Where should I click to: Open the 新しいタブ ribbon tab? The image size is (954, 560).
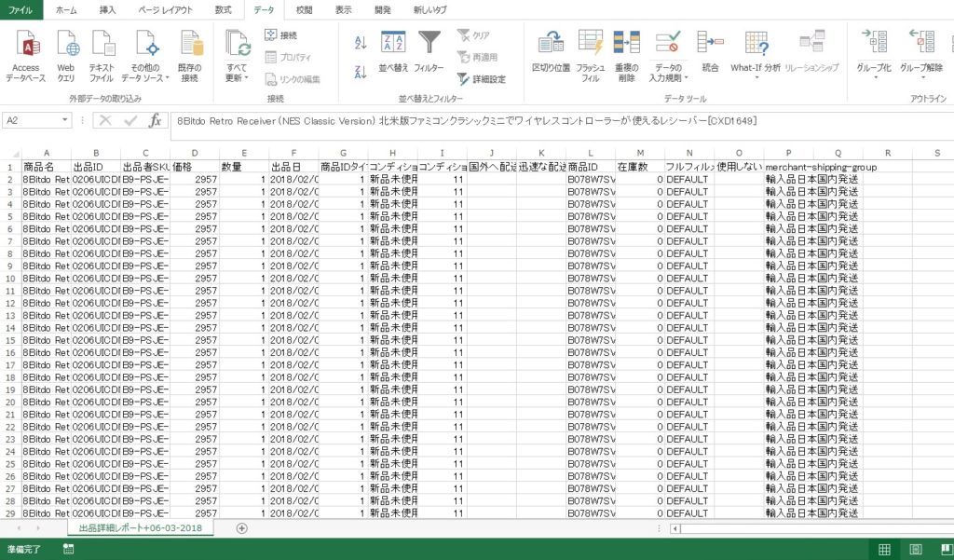click(x=430, y=9)
